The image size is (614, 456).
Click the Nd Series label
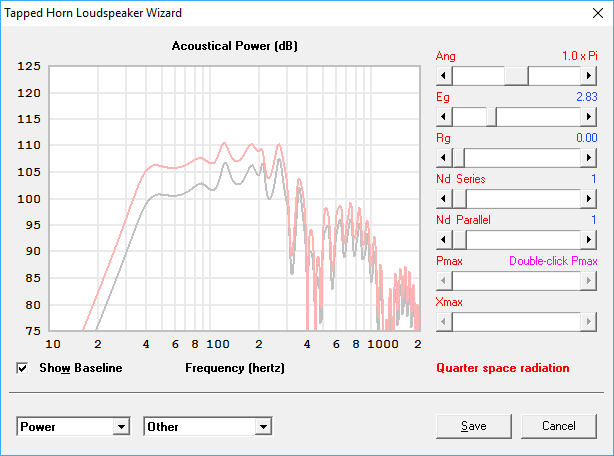460,179
